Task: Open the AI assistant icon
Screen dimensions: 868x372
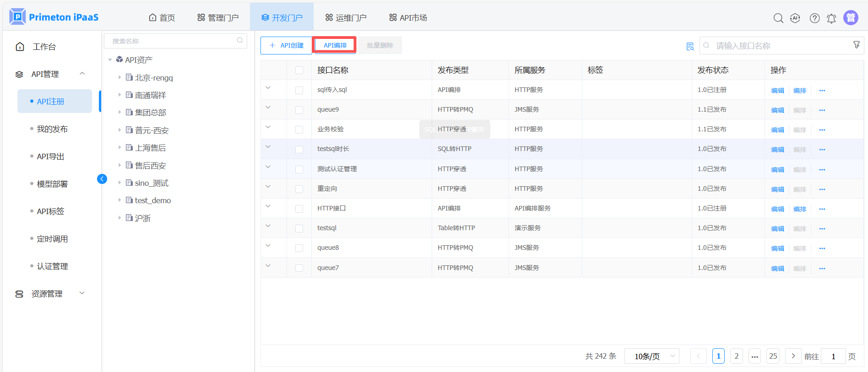Action: 795,18
